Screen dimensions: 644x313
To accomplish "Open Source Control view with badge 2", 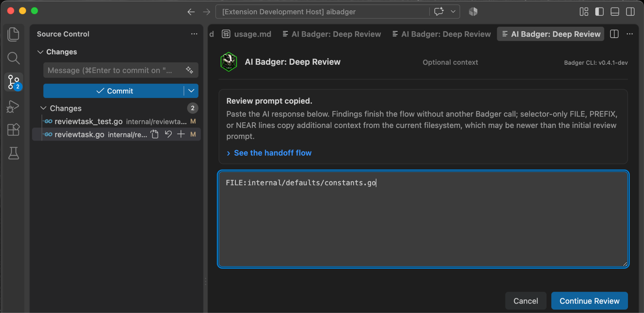I will [x=14, y=82].
